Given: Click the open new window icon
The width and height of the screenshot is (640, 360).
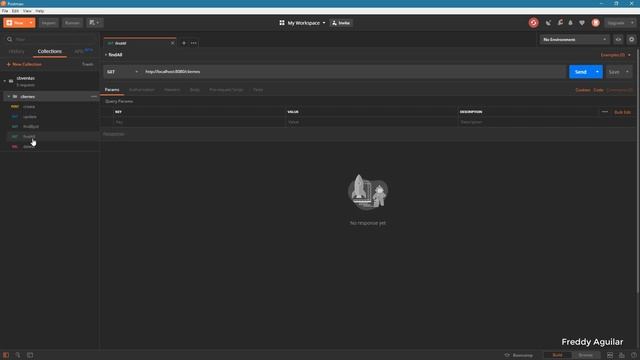Looking at the screenshot, I should [x=94, y=23].
